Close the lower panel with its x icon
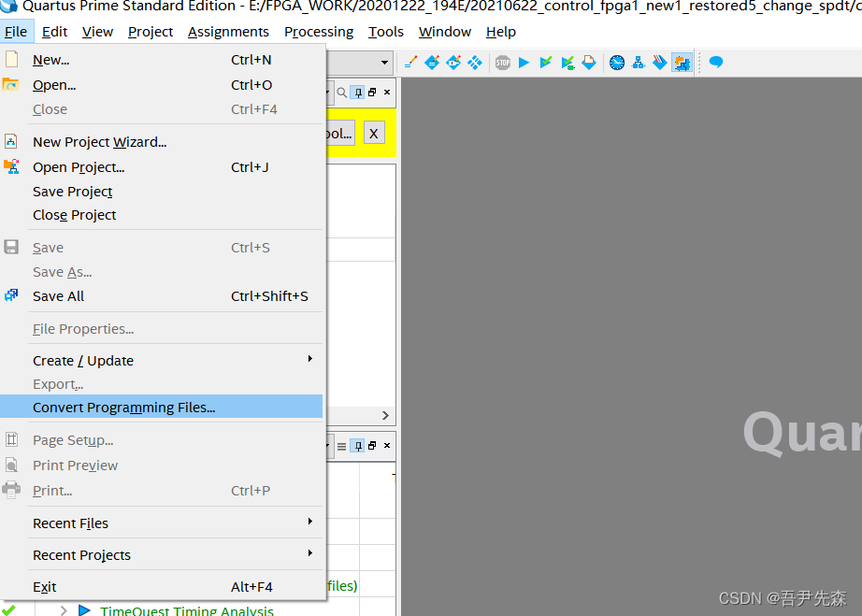The height and width of the screenshot is (616, 862). pos(387,446)
